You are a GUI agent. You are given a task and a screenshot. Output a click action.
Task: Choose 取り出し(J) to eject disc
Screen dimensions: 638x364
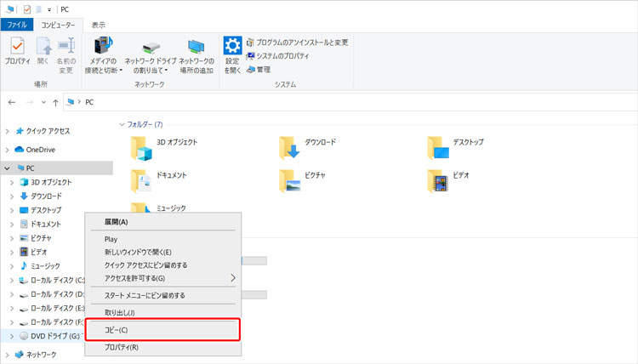(x=162, y=312)
